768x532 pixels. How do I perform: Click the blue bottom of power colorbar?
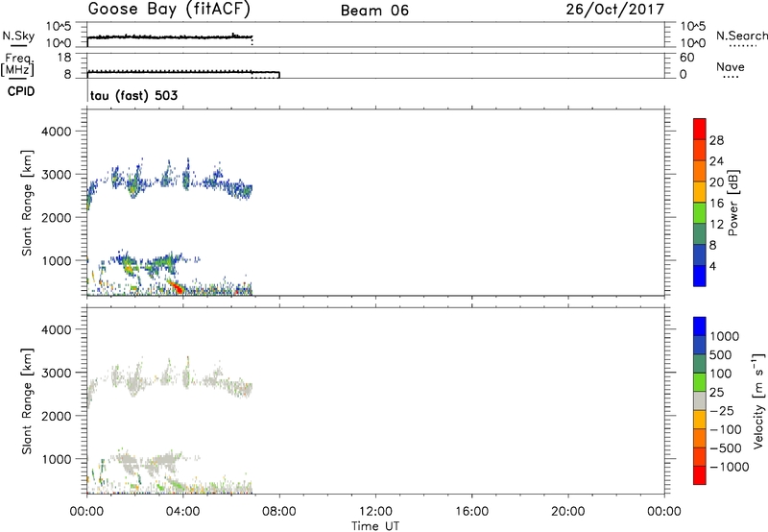point(700,276)
